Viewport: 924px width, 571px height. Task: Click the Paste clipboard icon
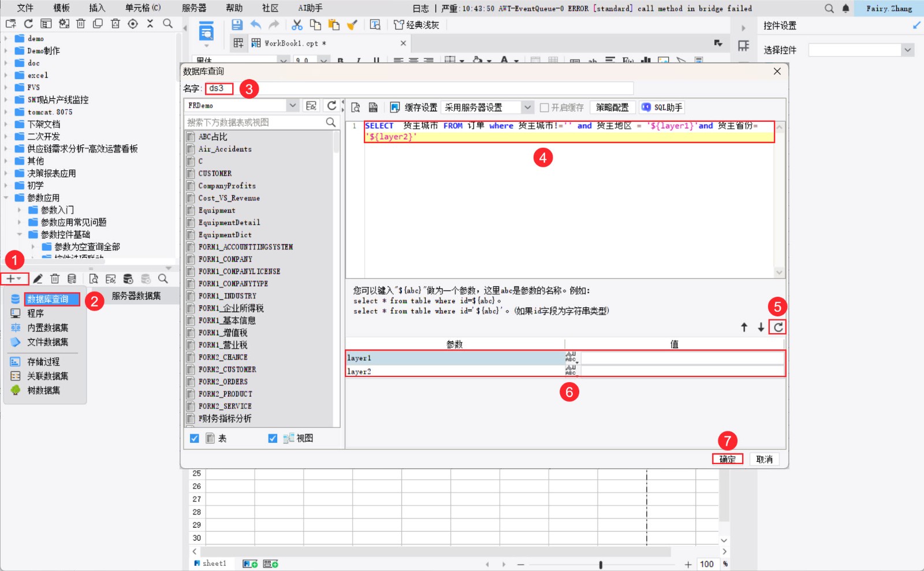pos(334,25)
